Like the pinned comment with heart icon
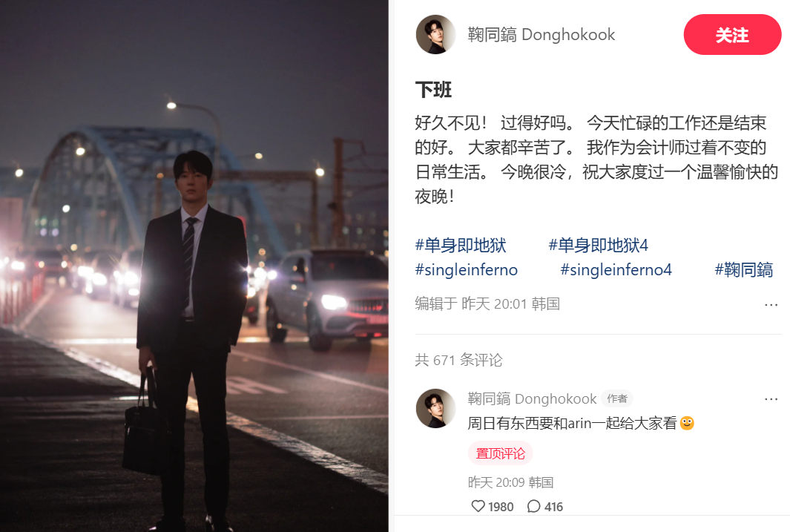 (x=478, y=506)
